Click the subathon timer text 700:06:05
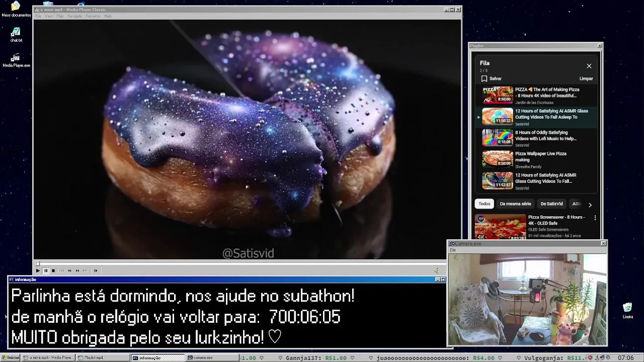Viewport: 644px width, 362px height. pos(304,317)
